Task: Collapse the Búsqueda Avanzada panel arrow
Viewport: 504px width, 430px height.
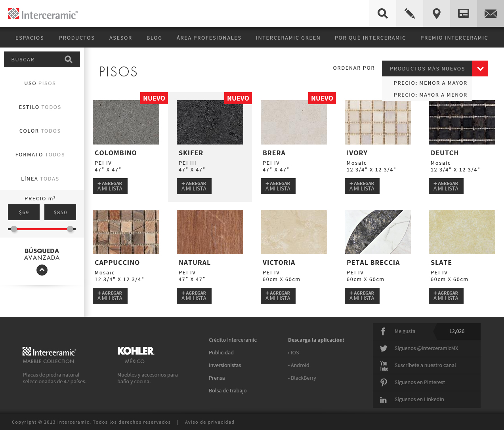Action: pos(42,270)
